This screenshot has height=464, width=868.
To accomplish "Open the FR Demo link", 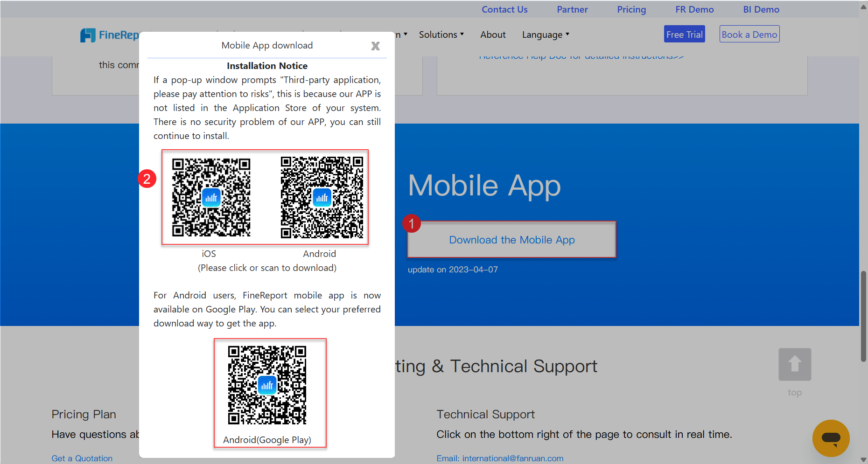I will pos(694,9).
